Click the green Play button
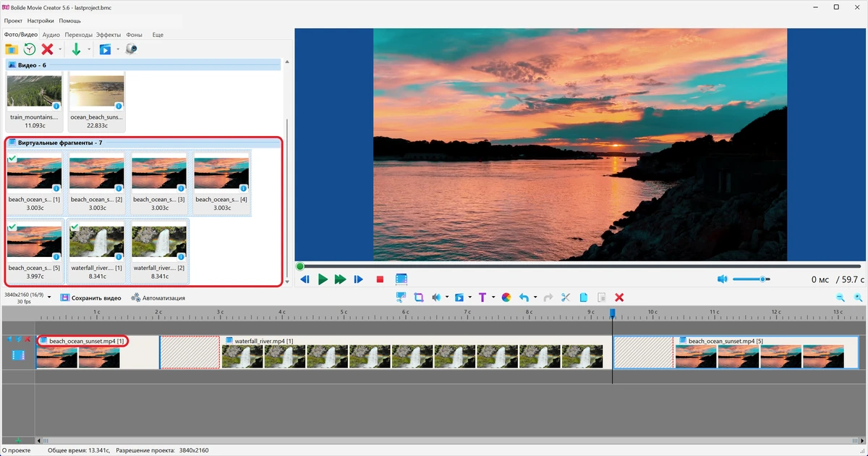The image size is (868, 456). [x=323, y=279]
